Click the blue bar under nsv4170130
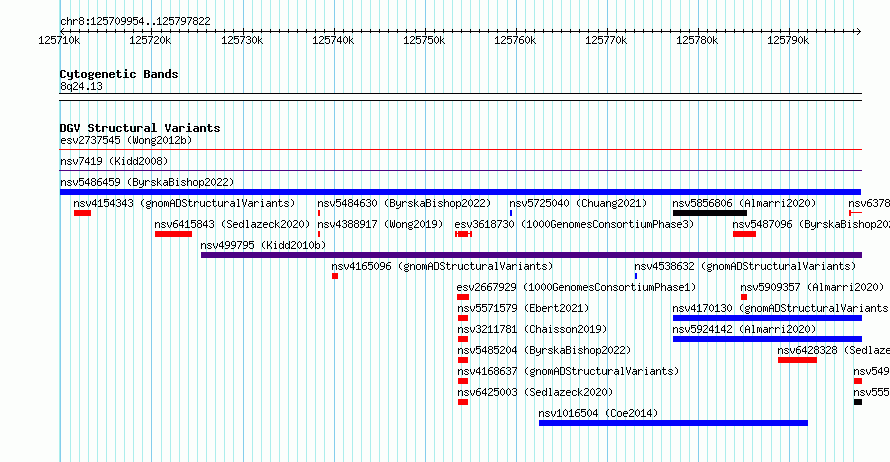The image size is (890, 462). [767, 318]
